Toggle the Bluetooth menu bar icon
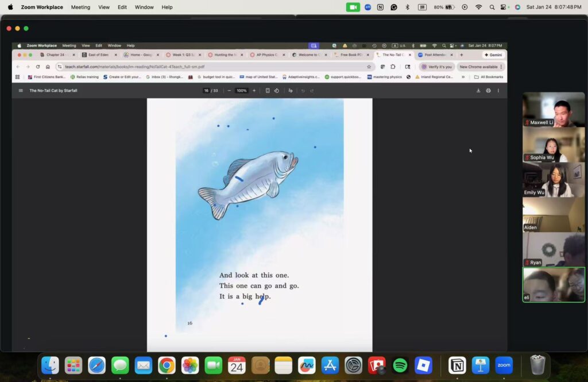Screen dimensions: 588x382 (407, 7)
